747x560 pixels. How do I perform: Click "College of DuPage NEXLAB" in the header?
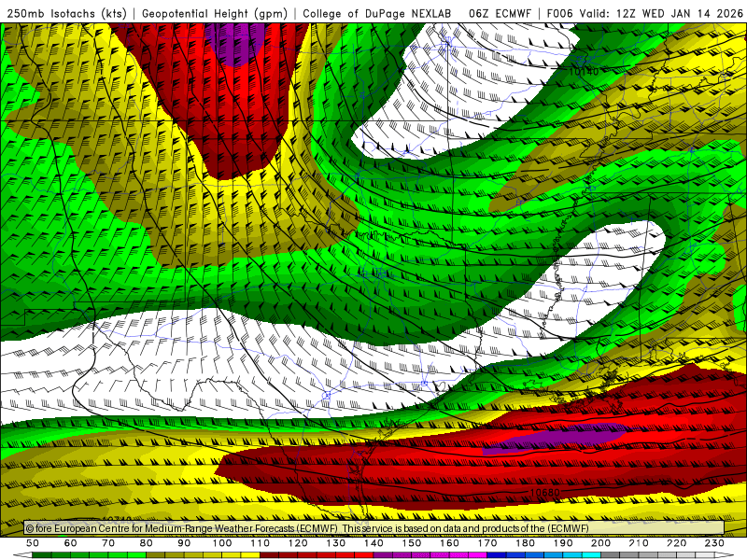coord(377,14)
